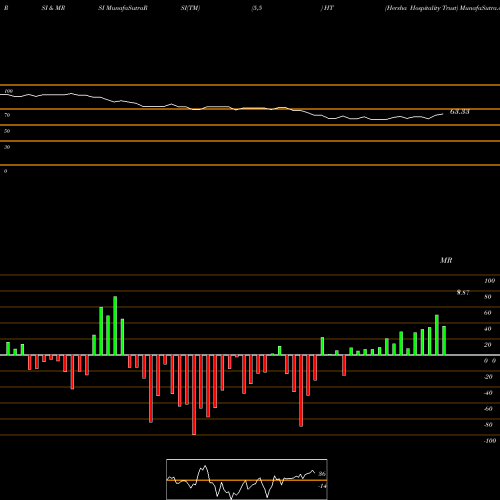Click the RSI axis label 30
Screen dimensions: 500x500
7,147
